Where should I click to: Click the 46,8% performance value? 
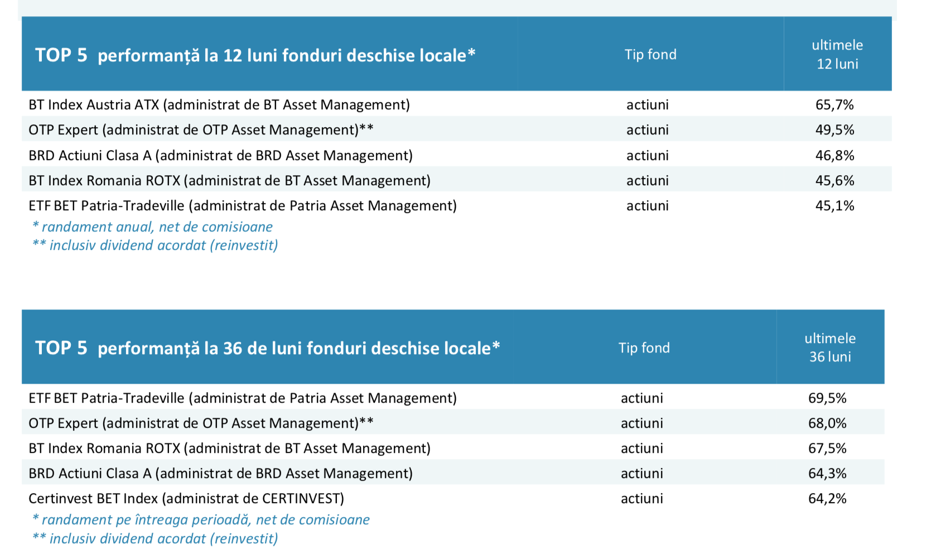[x=835, y=156]
